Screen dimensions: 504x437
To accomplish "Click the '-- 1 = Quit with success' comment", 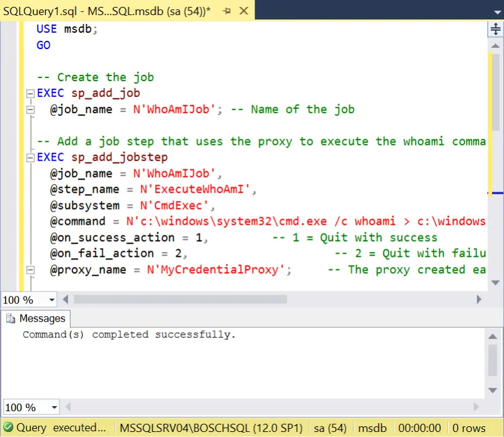I will 355,238.
